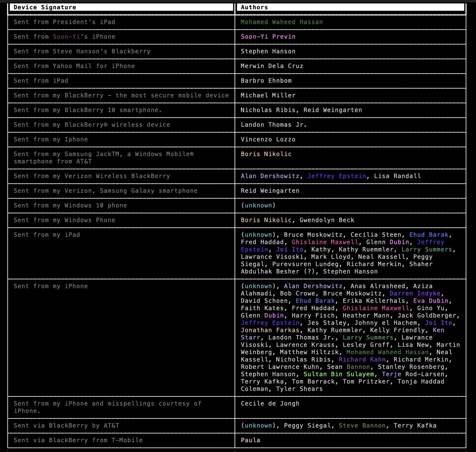Click green Sultan Bin Sulayem name

point(338,374)
